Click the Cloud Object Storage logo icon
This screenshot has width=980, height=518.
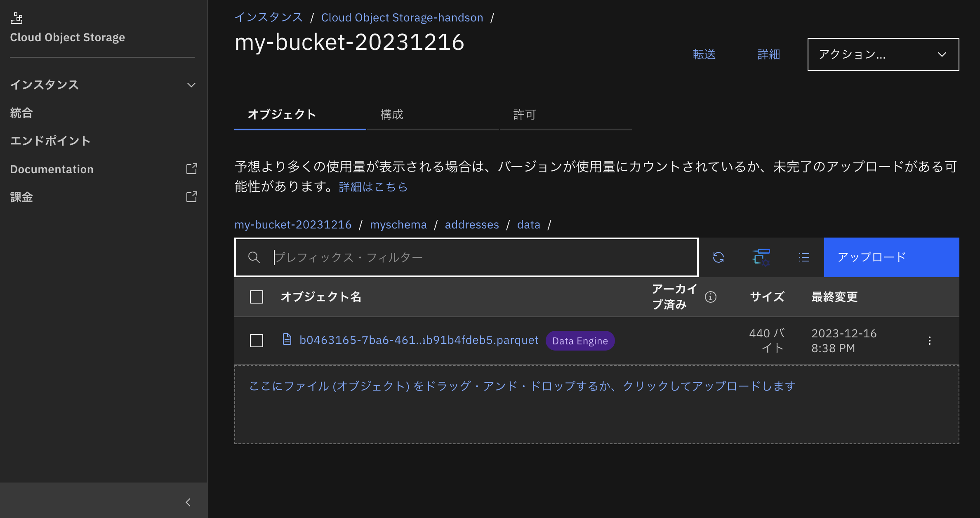[17, 19]
